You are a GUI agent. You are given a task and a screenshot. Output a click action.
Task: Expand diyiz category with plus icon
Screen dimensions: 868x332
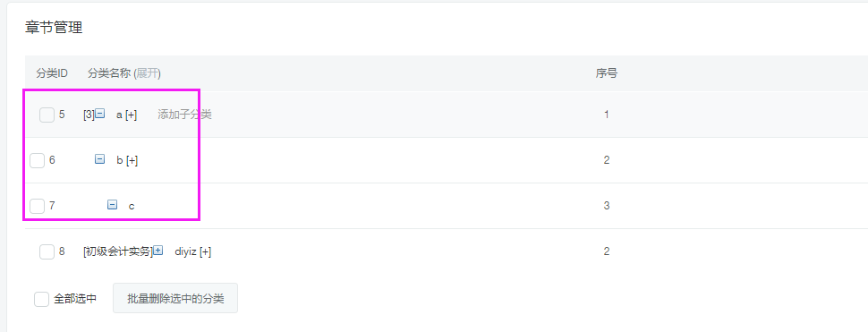pyautogui.click(x=158, y=251)
